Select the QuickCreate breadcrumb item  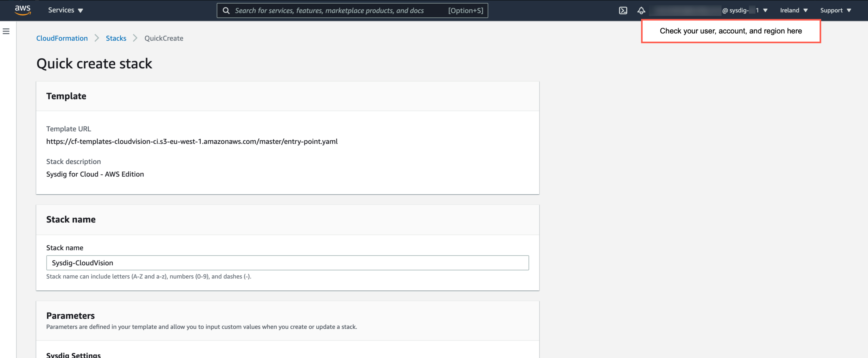coord(163,38)
